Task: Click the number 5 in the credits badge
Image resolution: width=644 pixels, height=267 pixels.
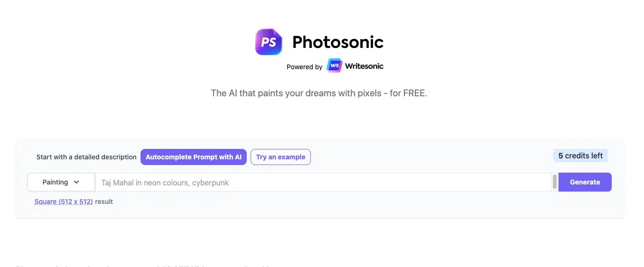Action: [x=560, y=156]
